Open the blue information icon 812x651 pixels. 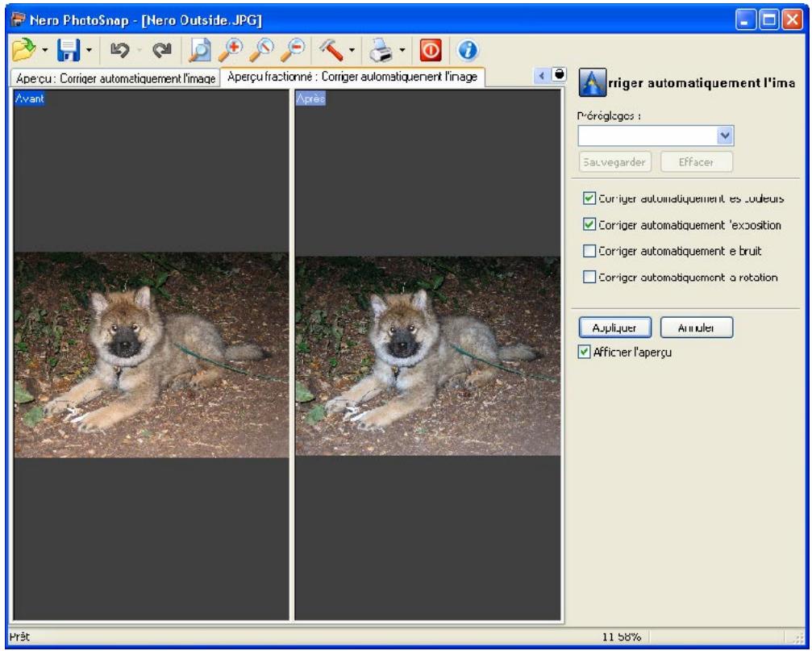[x=468, y=50]
